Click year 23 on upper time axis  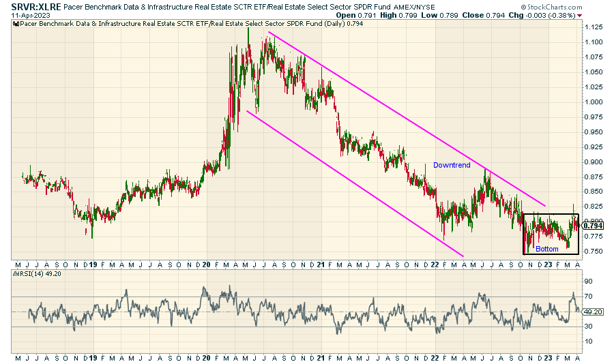pos(549,264)
